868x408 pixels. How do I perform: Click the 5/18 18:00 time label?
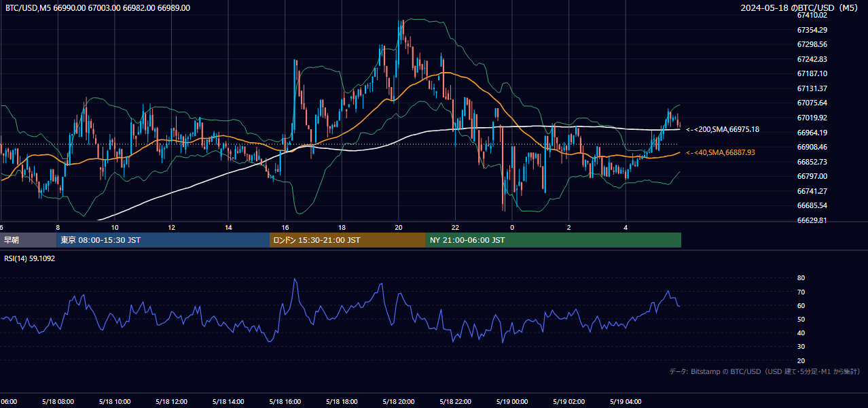click(x=342, y=401)
